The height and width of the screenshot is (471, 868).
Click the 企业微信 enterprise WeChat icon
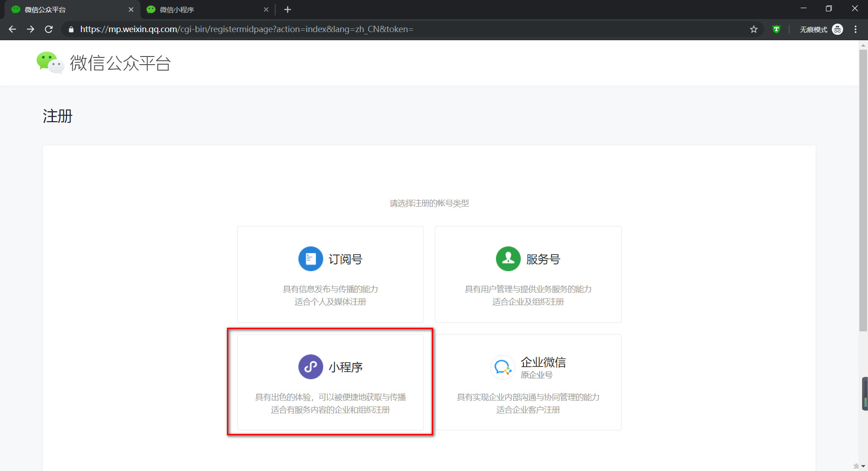pos(502,367)
